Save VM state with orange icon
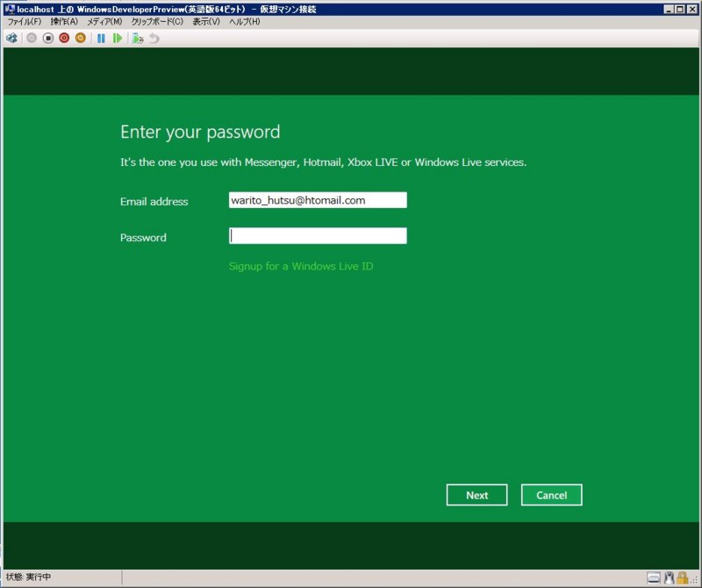Screen dimensions: 702x588 pos(80,39)
